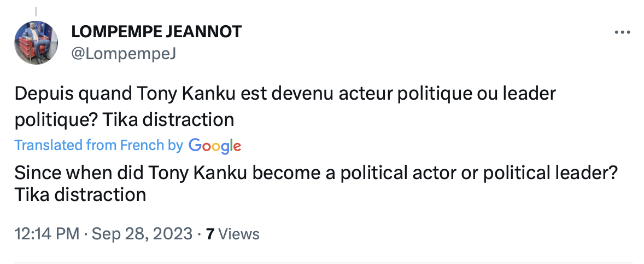Open the three-dot More options menu
Image resolution: width=644 pixels, height=264 pixels.
tap(623, 33)
